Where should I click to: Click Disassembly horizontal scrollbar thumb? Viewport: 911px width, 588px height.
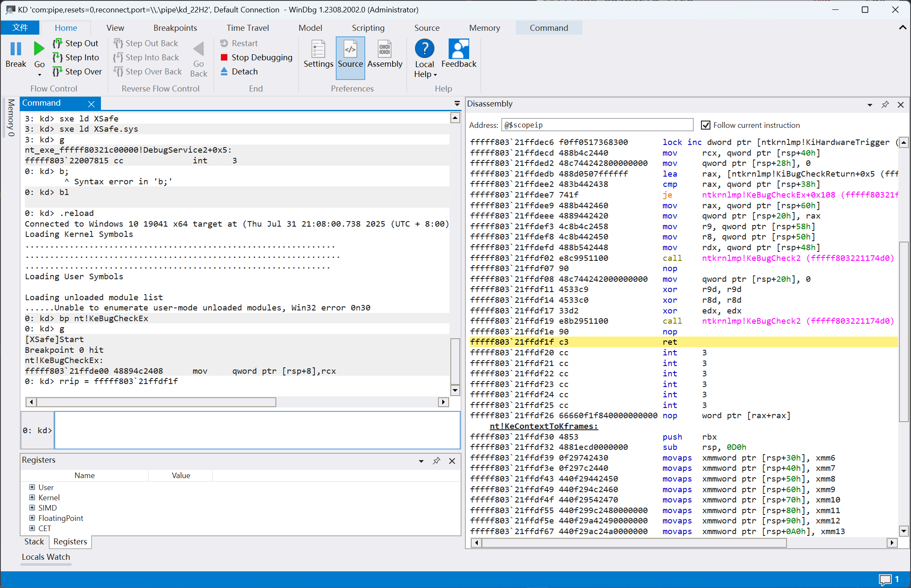click(634, 543)
